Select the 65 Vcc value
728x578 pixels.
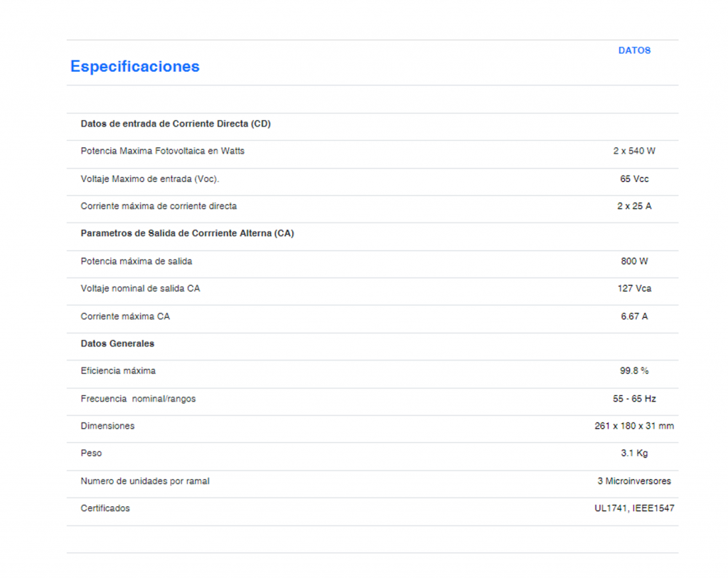coord(634,179)
